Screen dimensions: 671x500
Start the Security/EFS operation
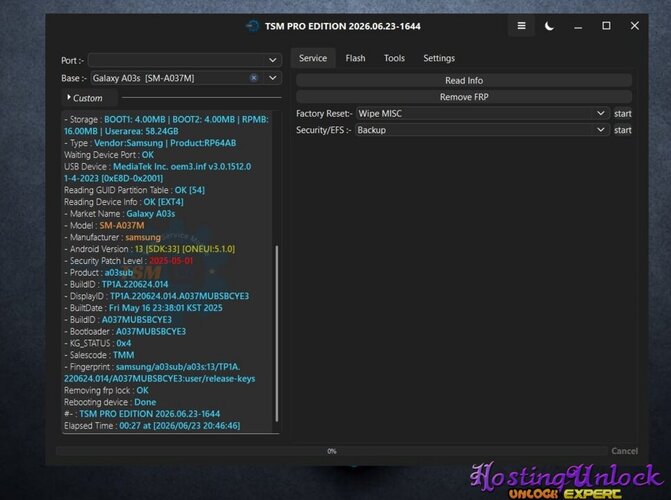[622, 130]
